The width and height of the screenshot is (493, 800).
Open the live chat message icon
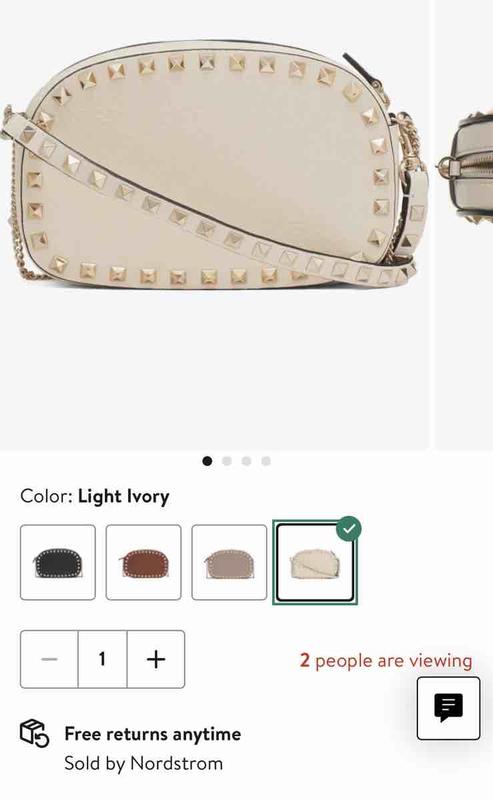tap(448, 708)
